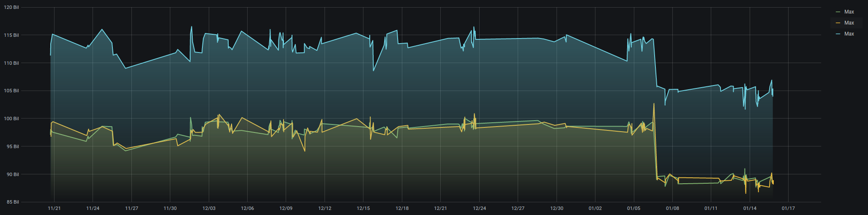Click the 01/02 date tick label

coord(595,208)
